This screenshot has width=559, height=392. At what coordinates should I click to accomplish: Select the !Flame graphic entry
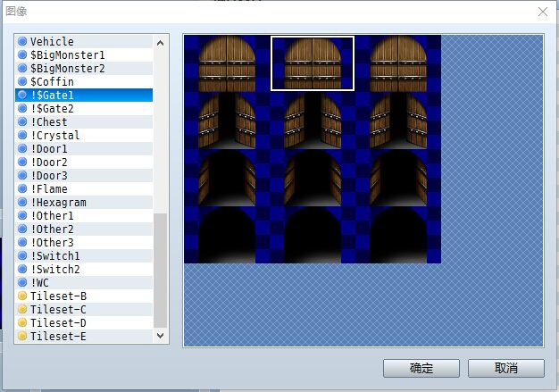coord(84,189)
